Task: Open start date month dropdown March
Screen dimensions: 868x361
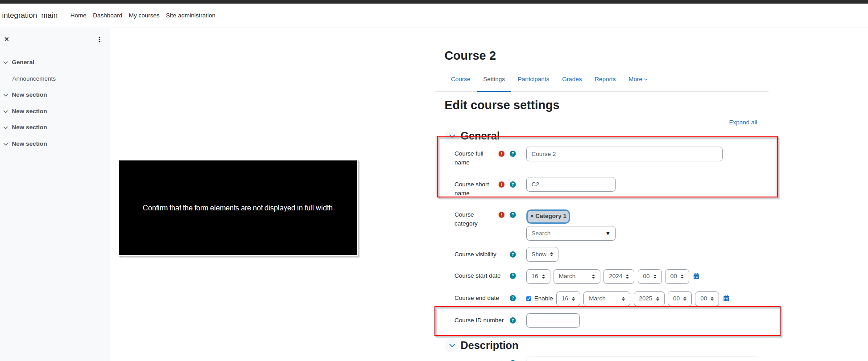Action: pyautogui.click(x=577, y=276)
